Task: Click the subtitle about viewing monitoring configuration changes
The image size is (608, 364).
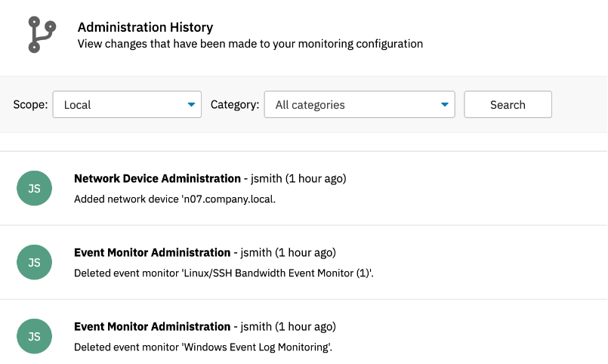Action: 250,44
